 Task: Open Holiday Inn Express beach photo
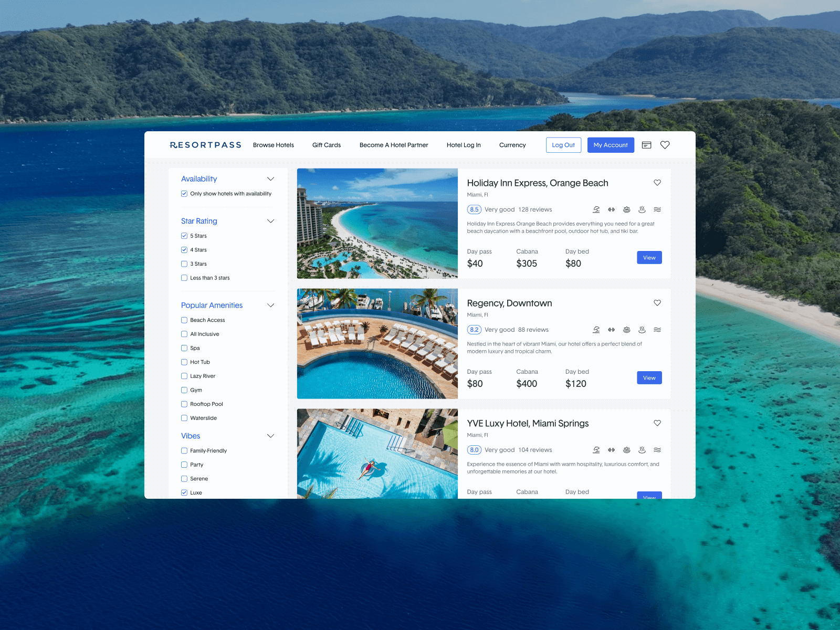tap(377, 223)
